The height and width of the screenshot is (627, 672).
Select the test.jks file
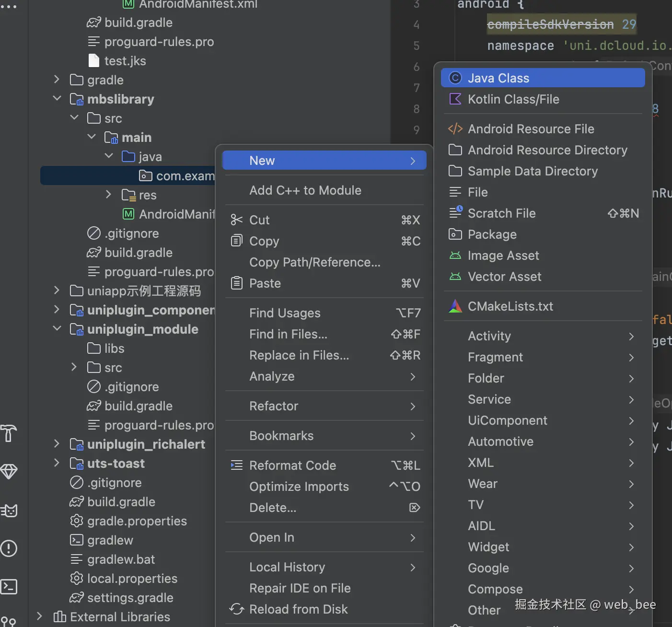point(125,61)
